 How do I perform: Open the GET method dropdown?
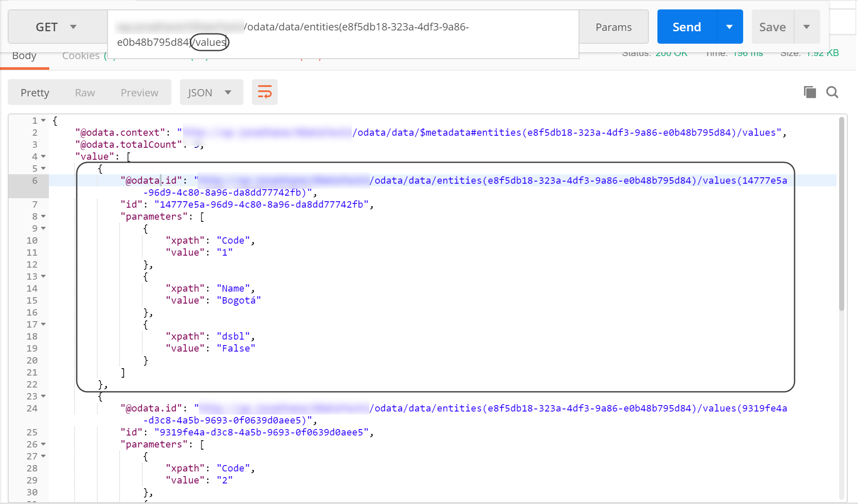click(57, 27)
